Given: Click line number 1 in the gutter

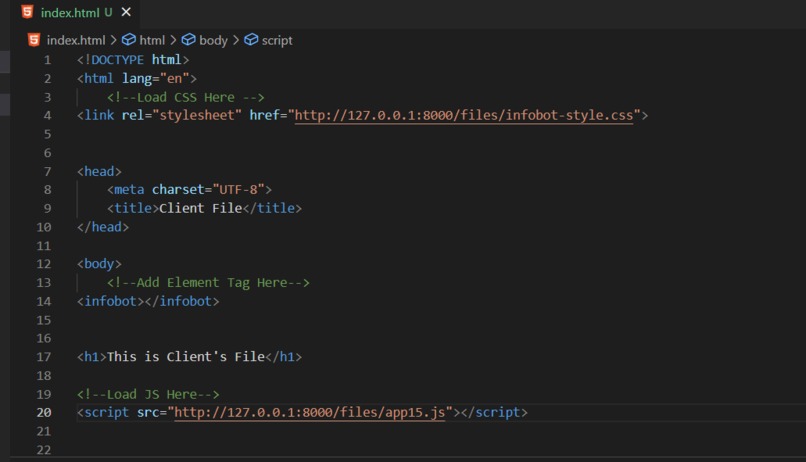Looking at the screenshot, I should (47, 60).
